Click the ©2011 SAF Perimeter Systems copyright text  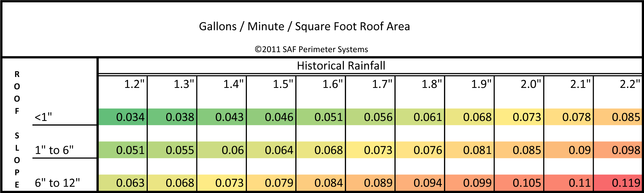[x=311, y=49]
